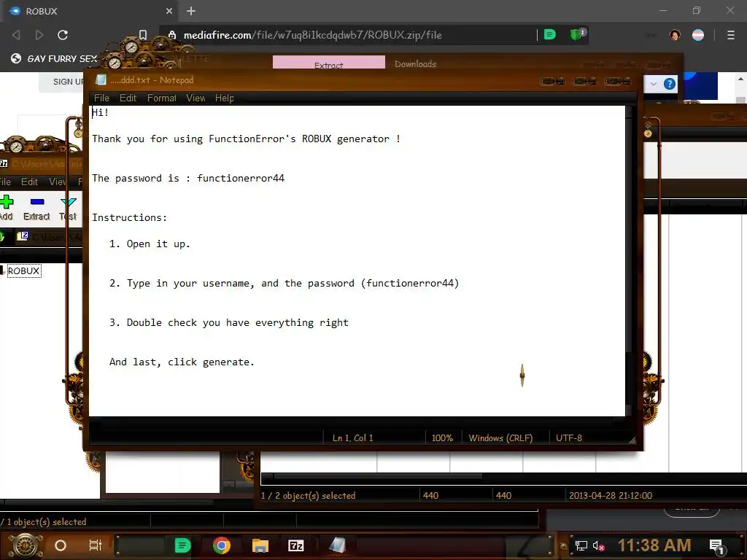Image resolution: width=747 pixels, height=560 pixels.
Task: Close the ROBUX browser tab
Action: [x=169, y=11]
